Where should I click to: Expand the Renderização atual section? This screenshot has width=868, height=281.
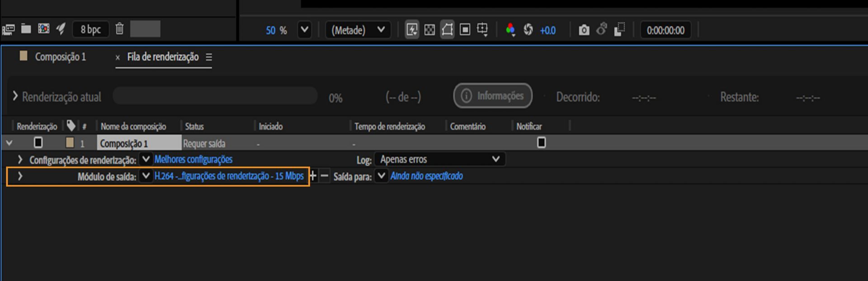[15, 96]
